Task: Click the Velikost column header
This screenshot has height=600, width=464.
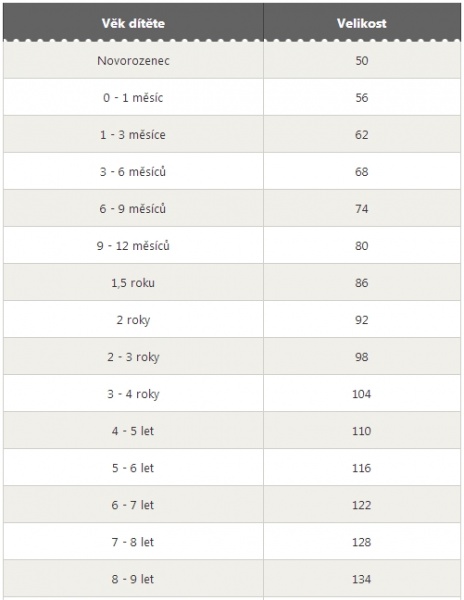Action: (361, 23)
